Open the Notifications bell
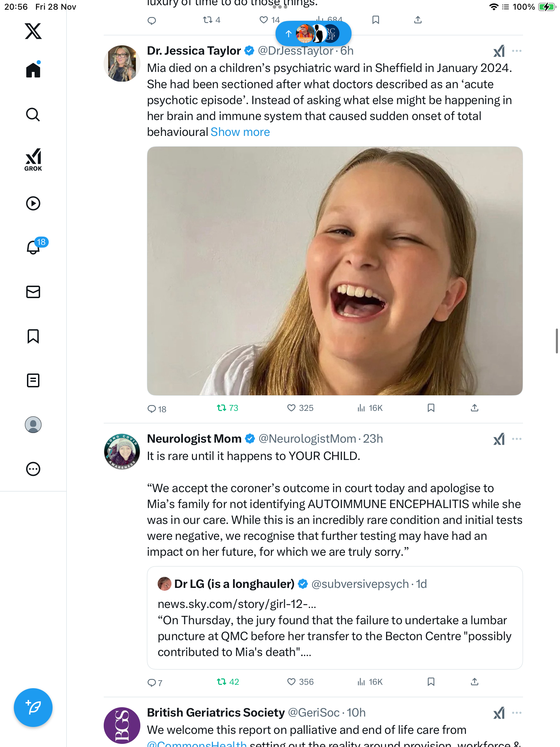The image size is (560, 747). pos(33,248)
